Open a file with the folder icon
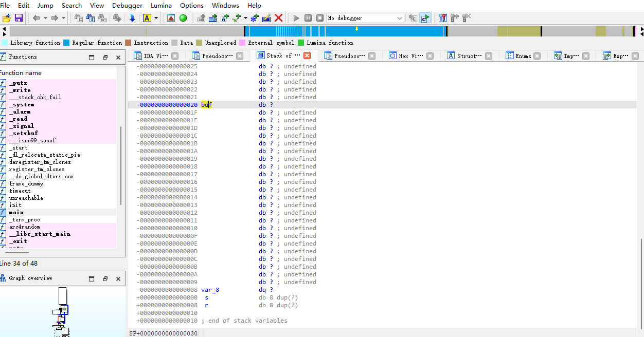 pos(7,18)
